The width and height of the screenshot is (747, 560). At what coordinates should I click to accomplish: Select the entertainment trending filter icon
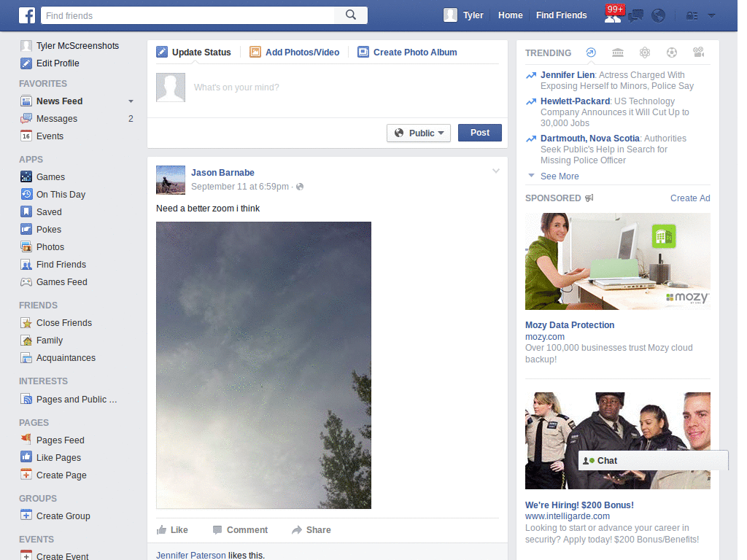[699, 52]
